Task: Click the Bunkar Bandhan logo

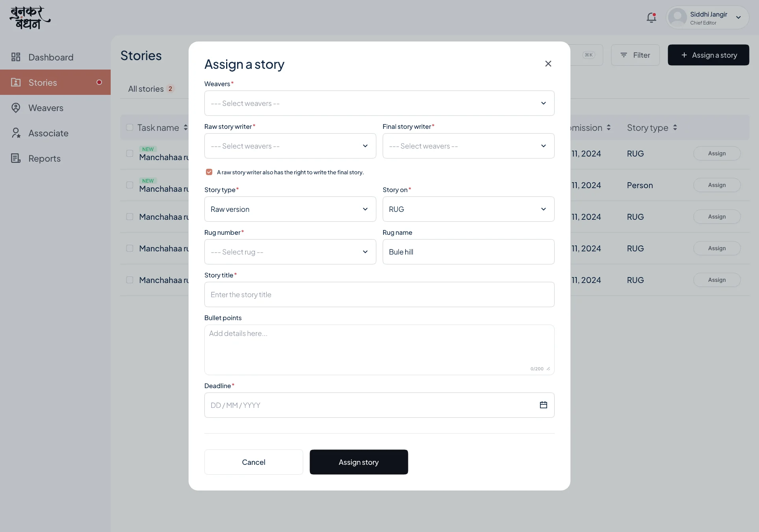Action: click(x=30, y=18)
